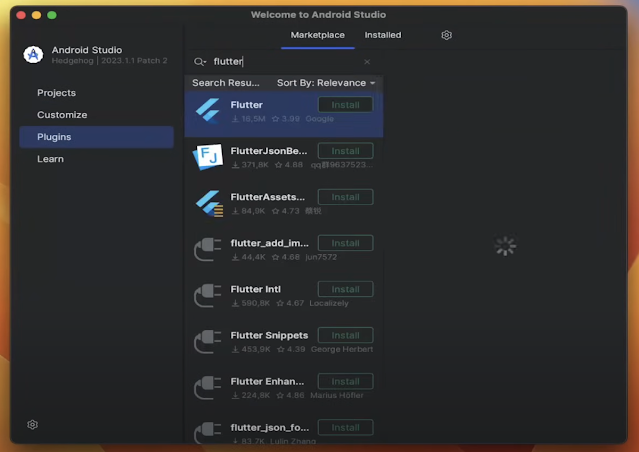Click the Flutter Intl plug icon

point(208,295)
